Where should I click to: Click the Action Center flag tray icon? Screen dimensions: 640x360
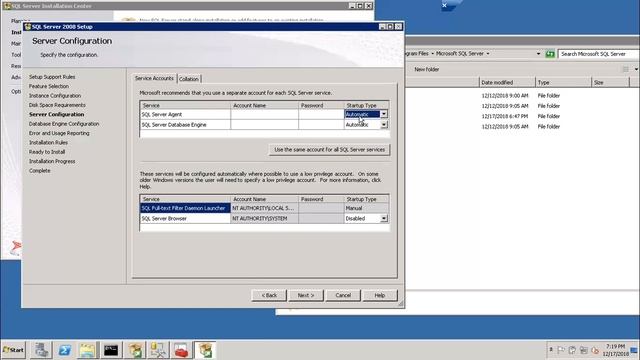(561, 350)
